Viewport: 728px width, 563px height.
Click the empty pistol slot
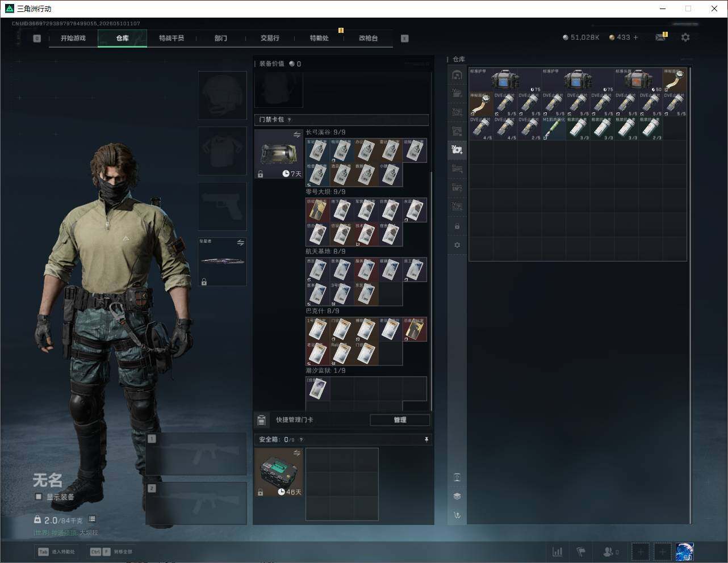pos(222,206)
